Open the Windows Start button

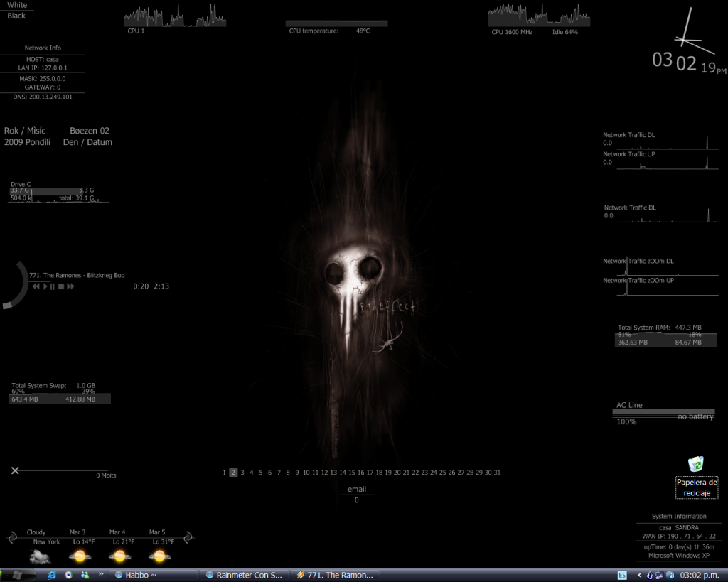click(x=17, y=575)
